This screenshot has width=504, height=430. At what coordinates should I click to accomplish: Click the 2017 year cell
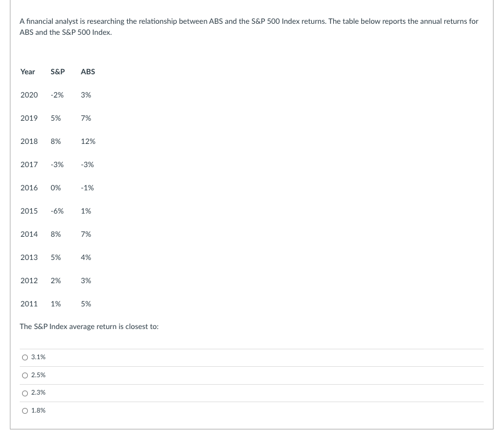point(29,165)
